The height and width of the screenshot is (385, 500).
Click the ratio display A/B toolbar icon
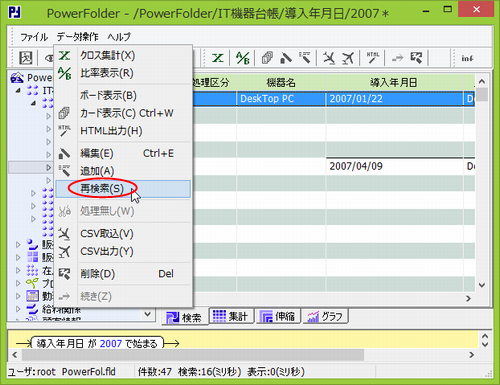(x=243, y=58)
